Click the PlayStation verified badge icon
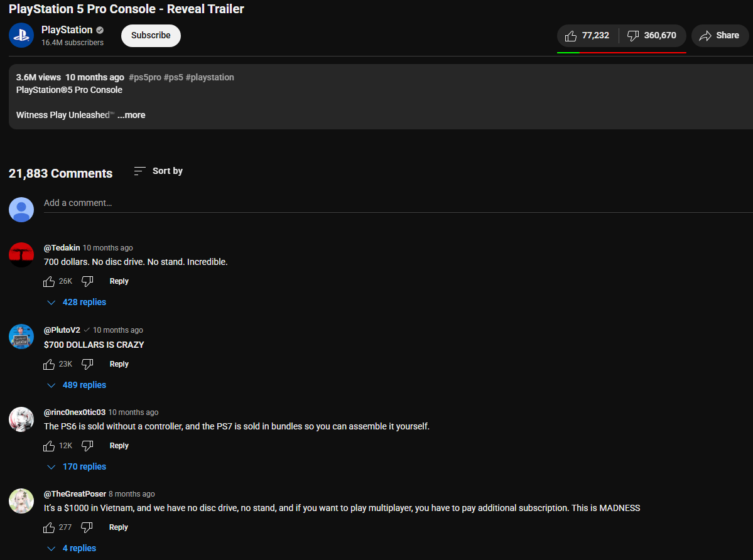The width and height of the screenshot is (753, 560). [x=100, y=30]
